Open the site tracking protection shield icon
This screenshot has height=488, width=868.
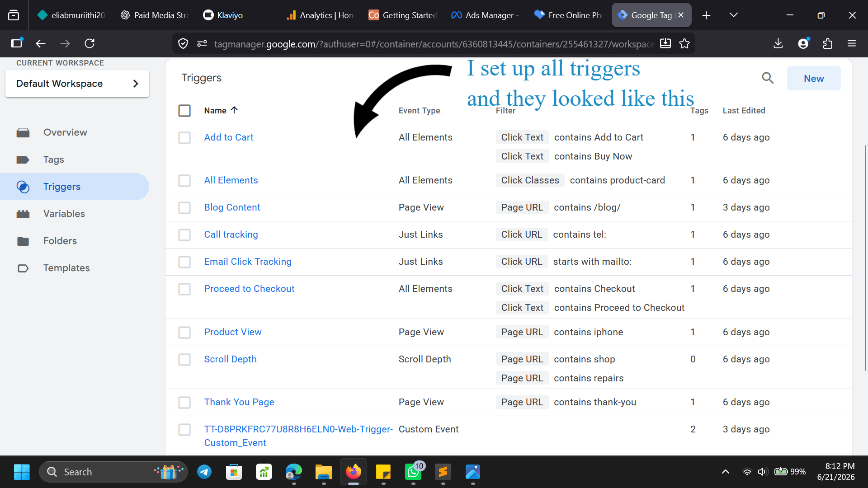coord(183,43)
